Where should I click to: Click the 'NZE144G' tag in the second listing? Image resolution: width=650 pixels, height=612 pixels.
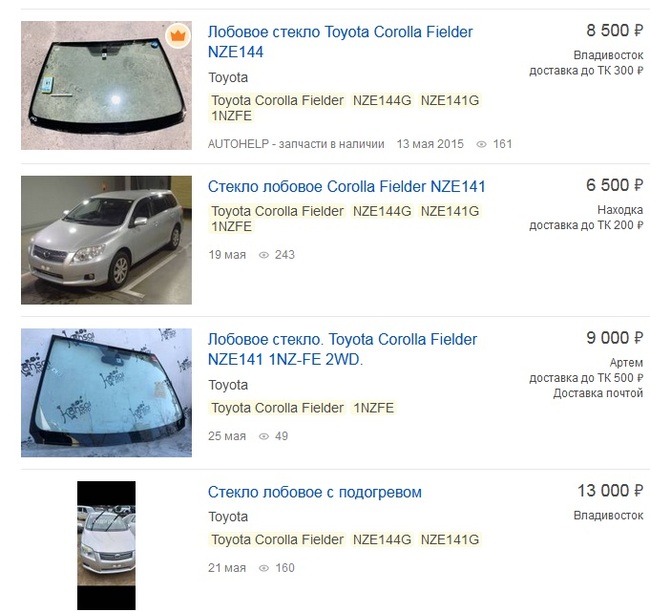pos(382,211)
